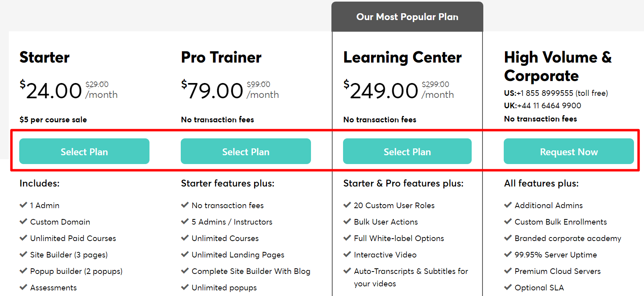Click Select Plan under Starter
This screenshot has width=644, height=296.
[x=84, y=152]
